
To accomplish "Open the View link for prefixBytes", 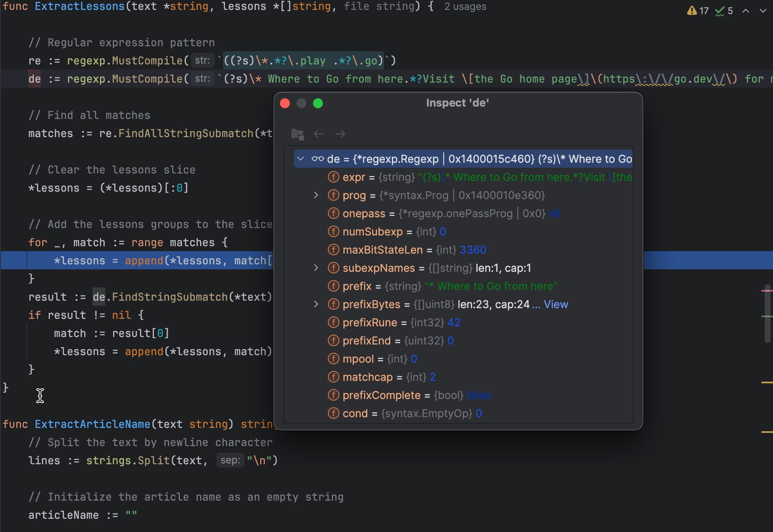I will [556, 304].
